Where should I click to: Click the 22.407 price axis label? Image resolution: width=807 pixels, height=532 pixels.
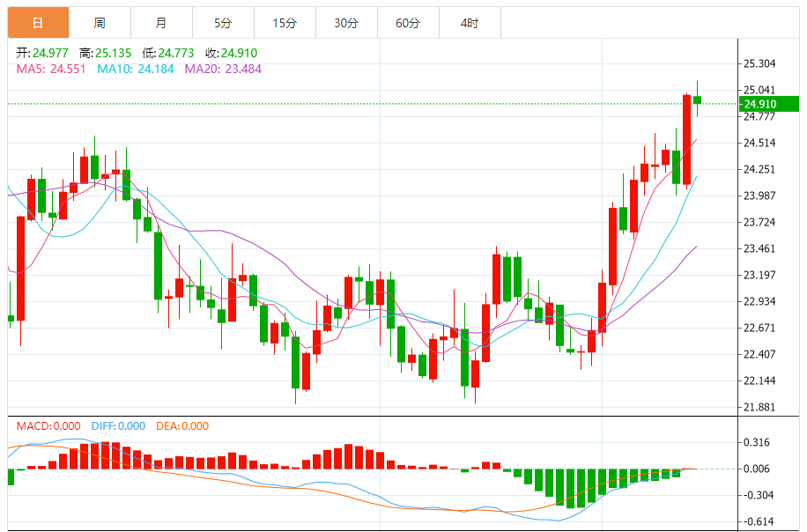(x=759, y=354)
